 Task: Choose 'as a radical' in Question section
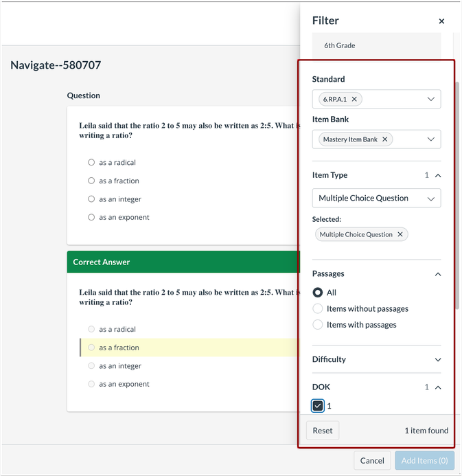pyautogui.click(x=91, y=163)
